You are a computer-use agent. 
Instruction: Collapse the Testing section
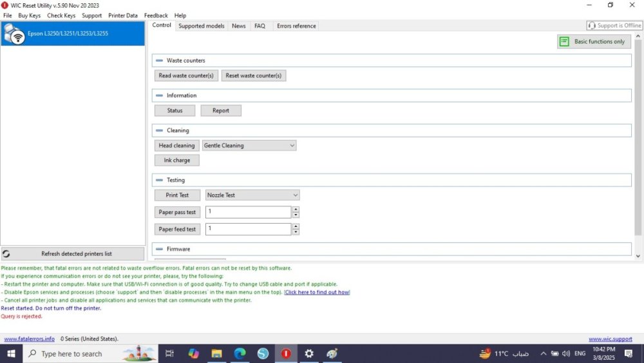coord(159,180)
